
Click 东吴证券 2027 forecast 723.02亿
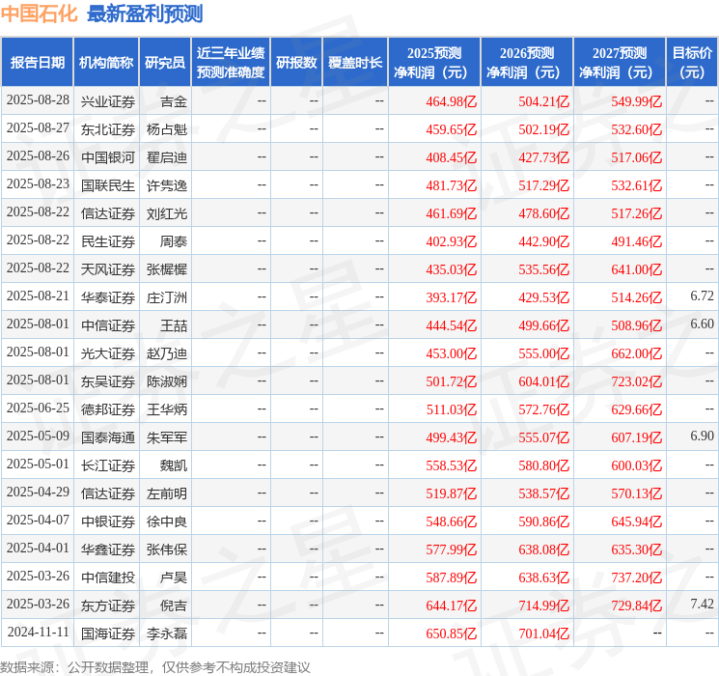[x=636, y=382]
